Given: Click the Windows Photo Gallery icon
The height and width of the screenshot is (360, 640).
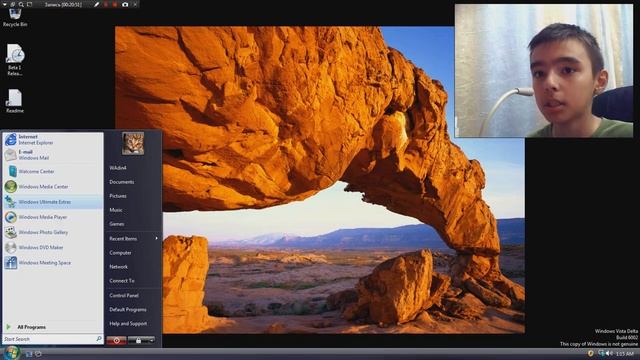Looking at the screenshot, I should [x=11, y=232].
